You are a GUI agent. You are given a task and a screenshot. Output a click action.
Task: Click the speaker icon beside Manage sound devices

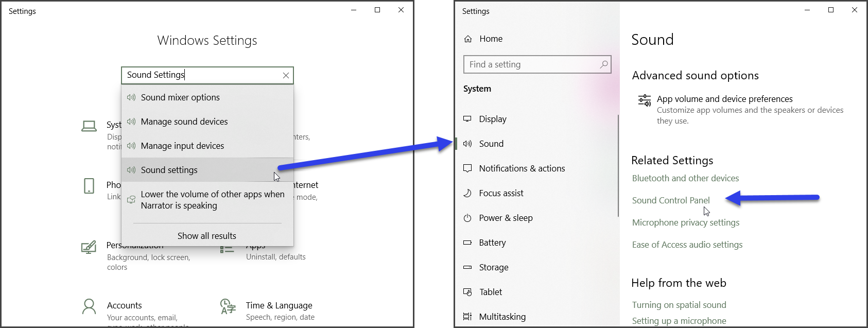[131, 122]
